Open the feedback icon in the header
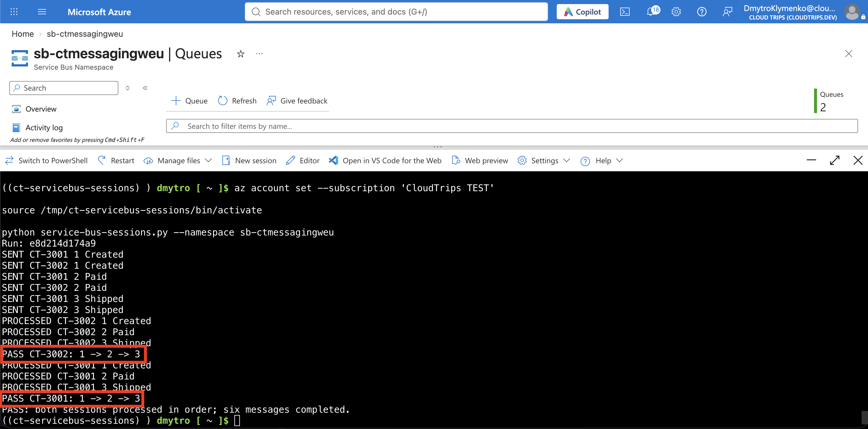The height and width of the screenshot is (429, 868). pyautogui.click(x=727, y=12)
